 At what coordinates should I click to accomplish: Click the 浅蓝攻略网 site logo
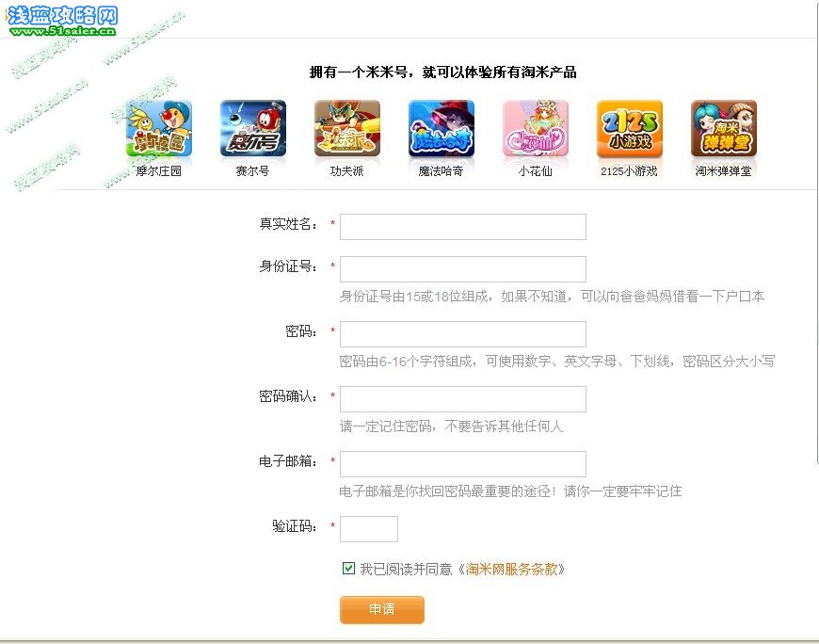62,21
